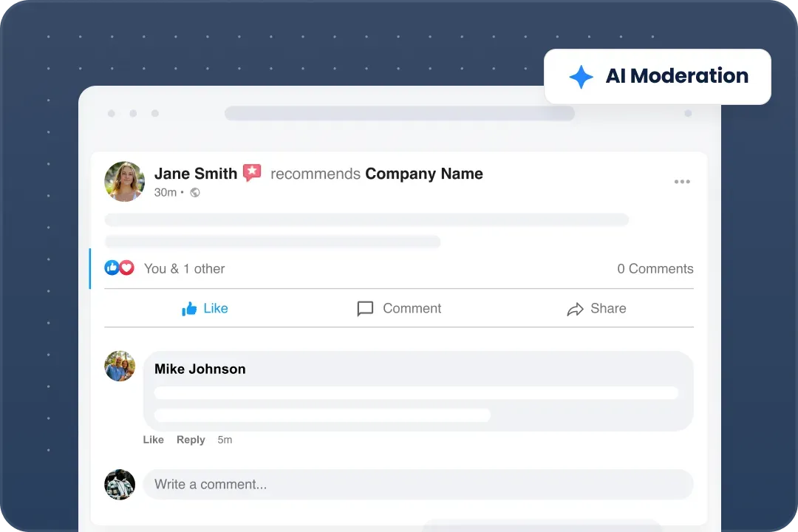Click Jane Smith's profile picture
Viewport: 798px width, 532px height.
tap(124, 182)
